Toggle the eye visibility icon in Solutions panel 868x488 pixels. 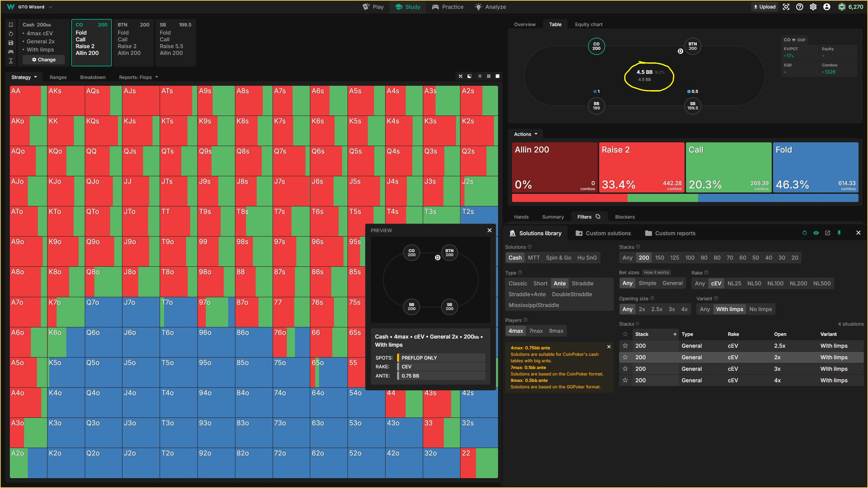click(816, 233)
